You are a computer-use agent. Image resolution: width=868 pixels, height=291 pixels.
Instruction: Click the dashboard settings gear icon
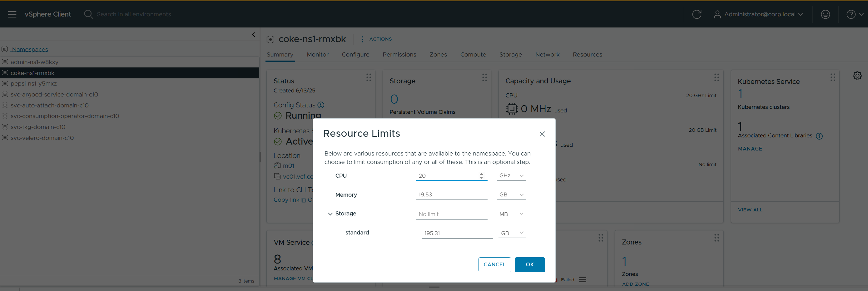click(857, 76)
